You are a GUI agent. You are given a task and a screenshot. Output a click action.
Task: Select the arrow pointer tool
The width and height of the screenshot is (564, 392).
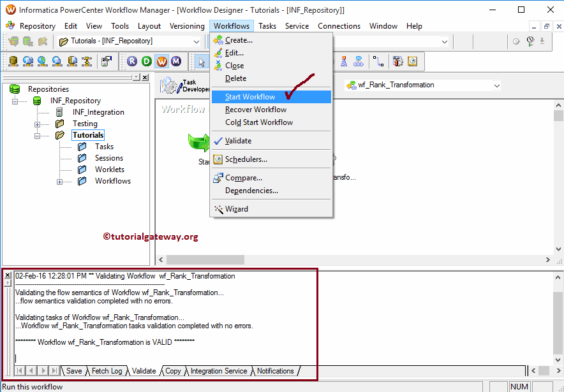[x=202, y=62]
